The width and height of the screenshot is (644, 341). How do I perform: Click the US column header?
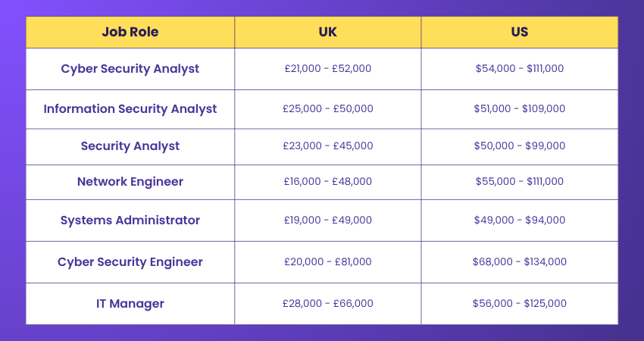click(520, 33)
